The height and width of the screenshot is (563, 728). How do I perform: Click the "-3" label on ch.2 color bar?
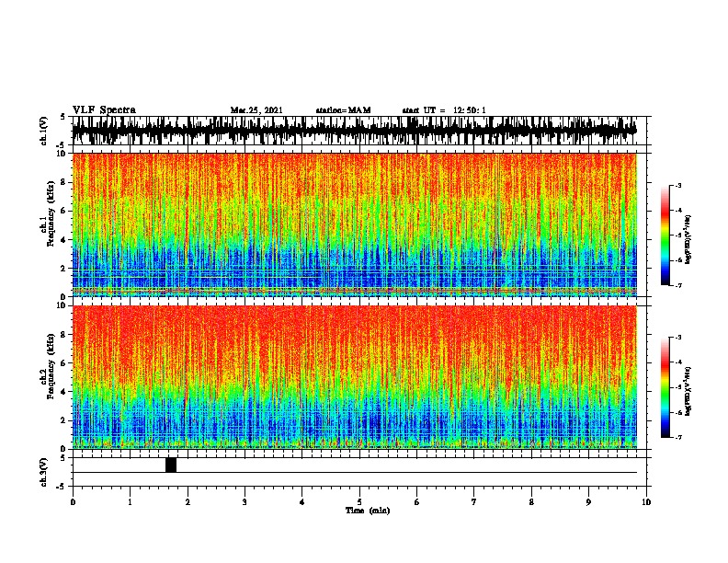(677, 338)
